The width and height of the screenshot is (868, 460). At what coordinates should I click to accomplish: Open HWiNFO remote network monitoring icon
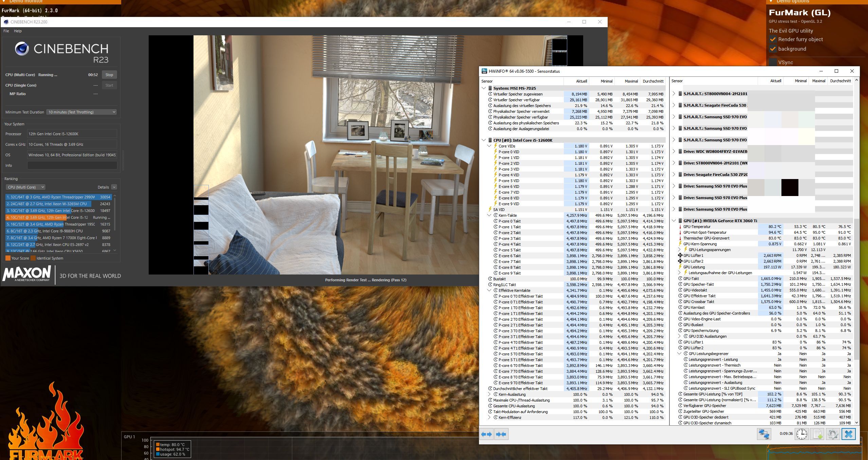(x=764, y=434)
